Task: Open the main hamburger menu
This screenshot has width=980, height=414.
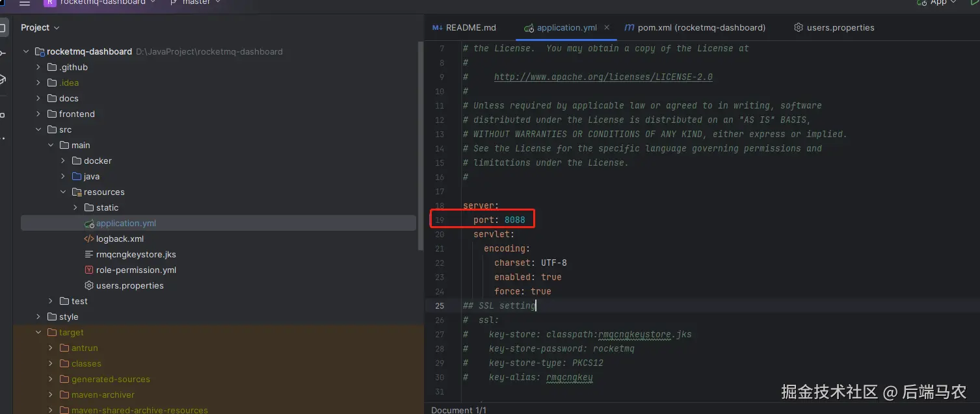Action: [25, 3]
